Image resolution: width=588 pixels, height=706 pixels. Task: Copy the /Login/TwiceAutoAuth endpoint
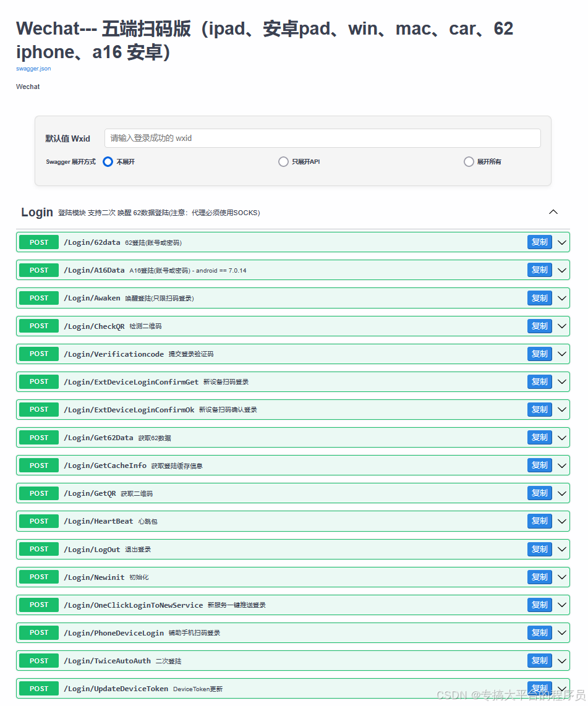click(539, 660)
